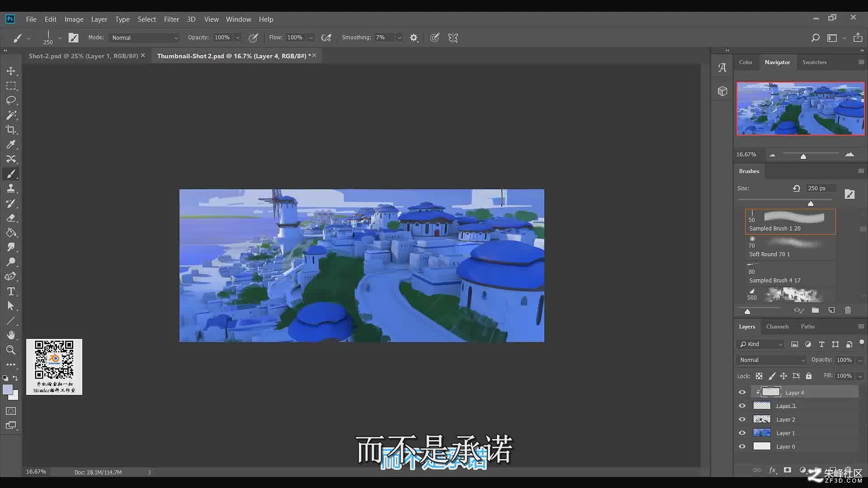The image size is (868, 488).
Task: Open the brush settings panel icon
Action: point(73,38)
